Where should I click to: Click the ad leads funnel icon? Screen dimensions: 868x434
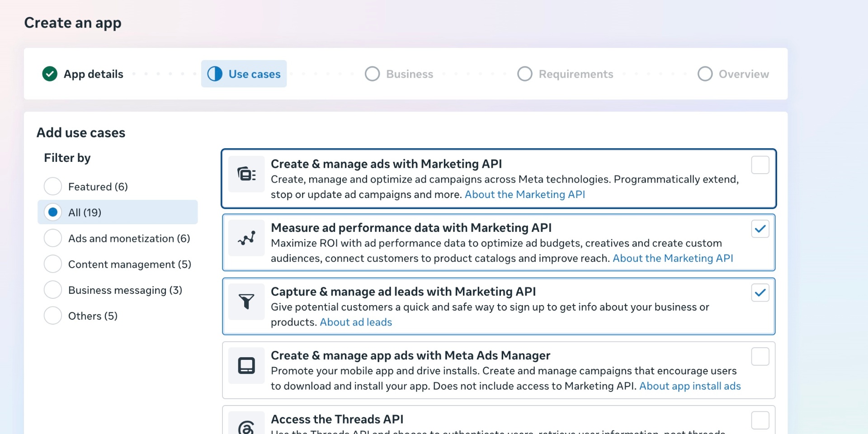tap(246, 302)
